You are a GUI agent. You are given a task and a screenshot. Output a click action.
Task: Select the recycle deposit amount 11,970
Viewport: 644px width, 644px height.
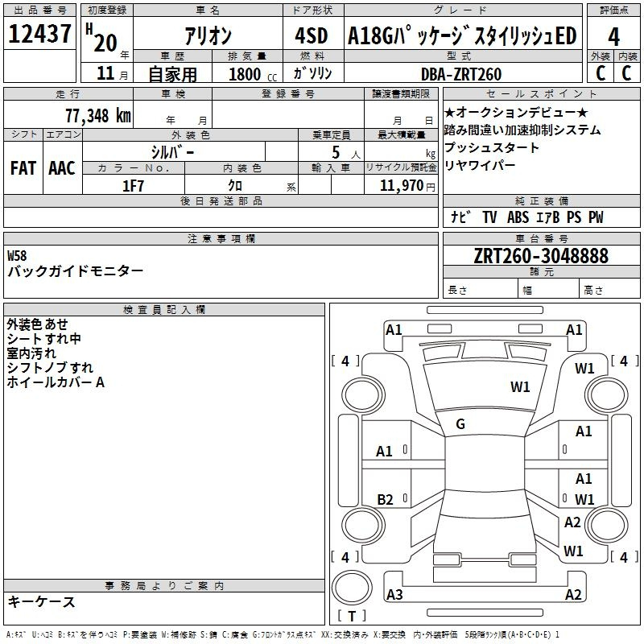(401, 185)
